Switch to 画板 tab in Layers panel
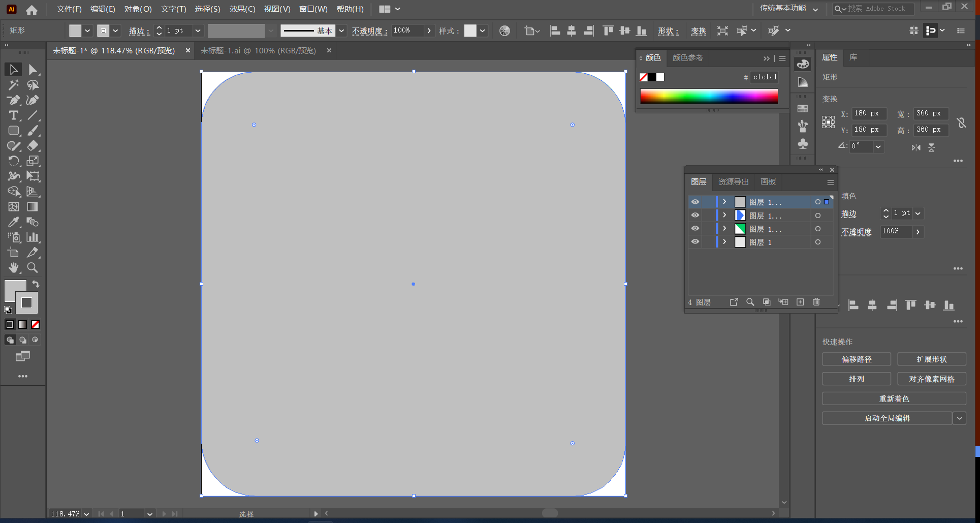This screenshot has width=980, height=523. coord(768,182)
